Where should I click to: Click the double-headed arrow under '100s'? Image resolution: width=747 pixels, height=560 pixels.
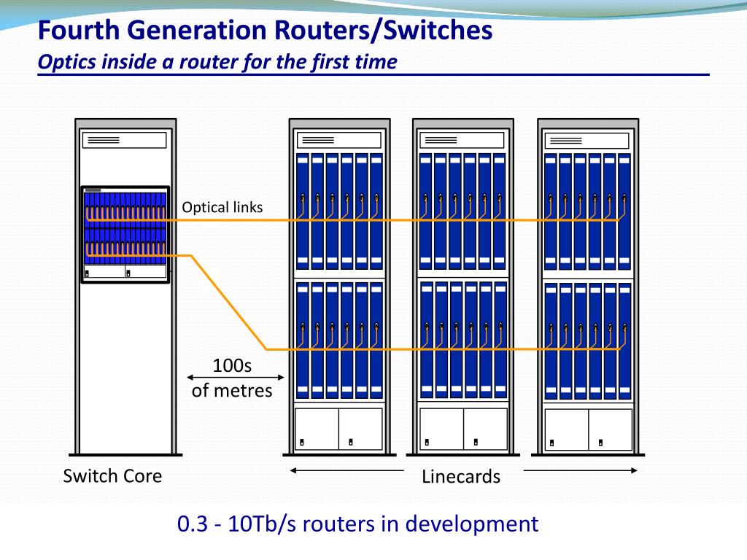click(236, 378)
